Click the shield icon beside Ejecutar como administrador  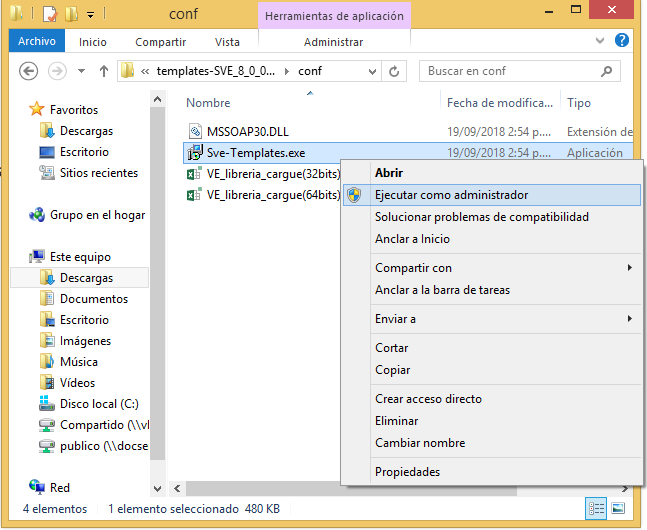tap(354, 195)
